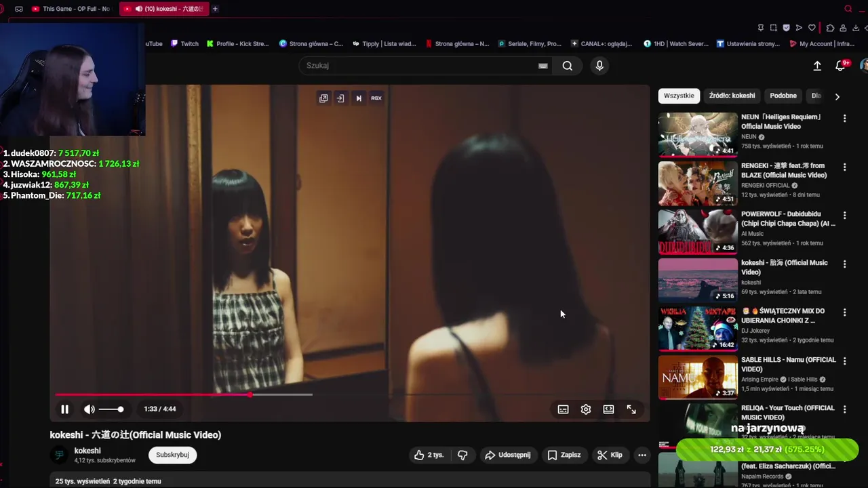Open options for the POWERWOLF video
This screenshot has height=488, width=868.
(x=844, y=216)
